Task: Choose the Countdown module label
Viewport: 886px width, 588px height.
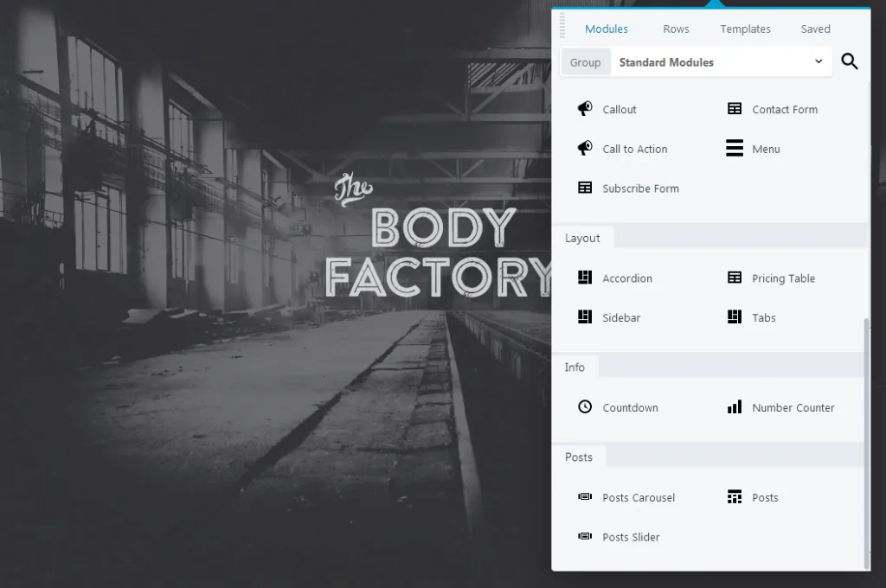Action: point(630,408)
